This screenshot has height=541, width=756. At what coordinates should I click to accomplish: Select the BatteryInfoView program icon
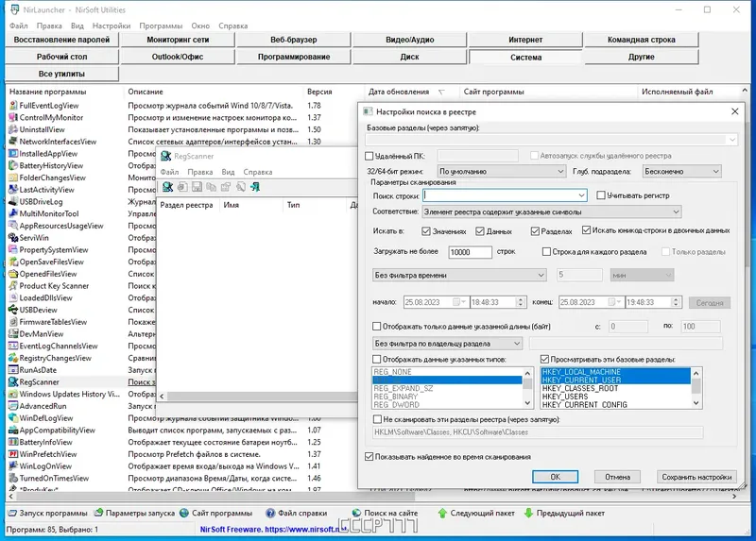[13, 442]
